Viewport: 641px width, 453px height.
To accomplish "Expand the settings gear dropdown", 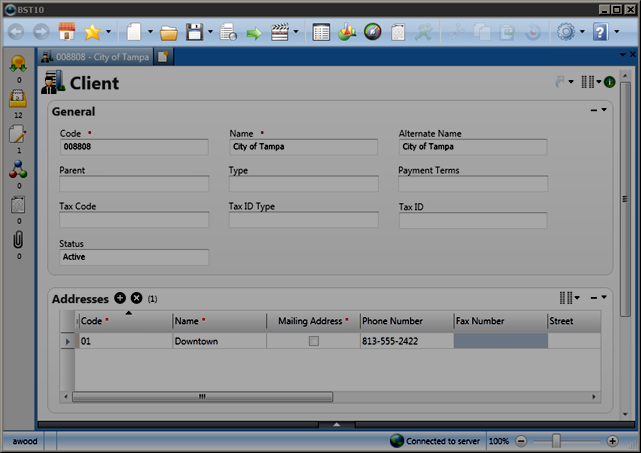I will click(582, 32).
